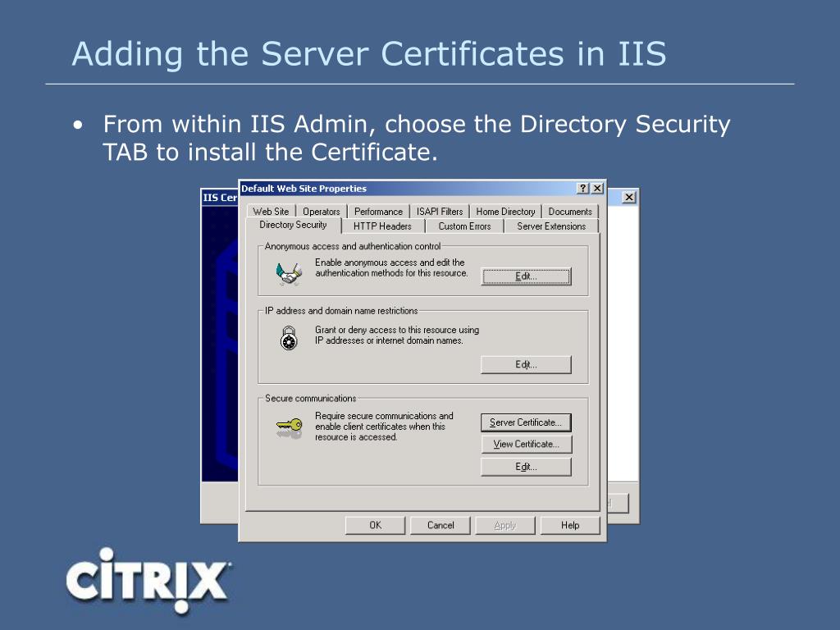
Task: Click the 'Secure communications' group label
Action: (311, 399)
